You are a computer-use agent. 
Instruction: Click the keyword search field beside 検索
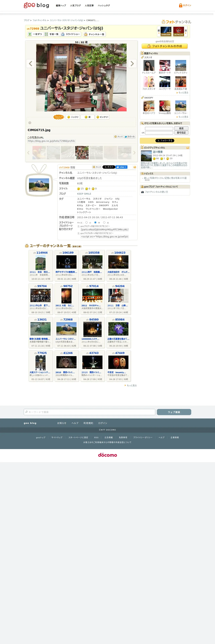pos(159,129)
